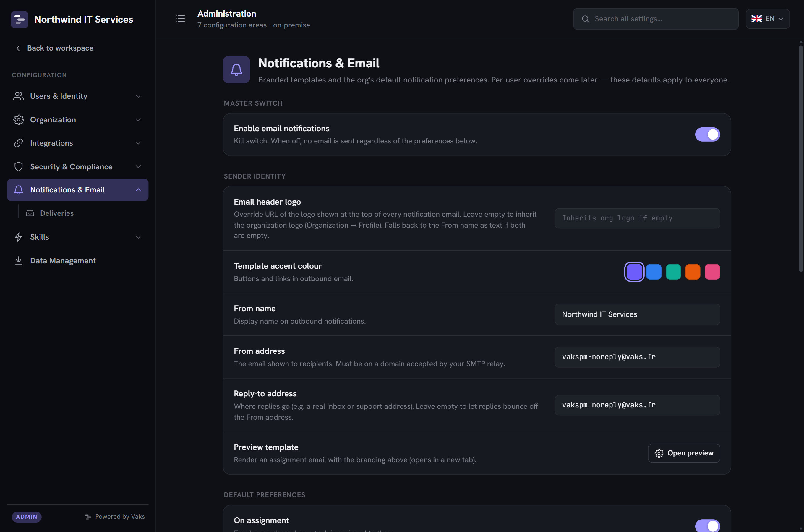Click the Northwind IT Services logo icon
804x532 pixels.
[x=19, y=19]
